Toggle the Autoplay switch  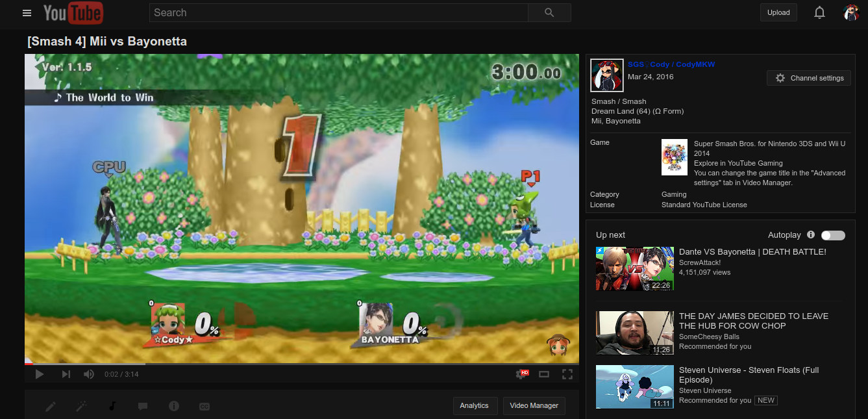[833, 235]
